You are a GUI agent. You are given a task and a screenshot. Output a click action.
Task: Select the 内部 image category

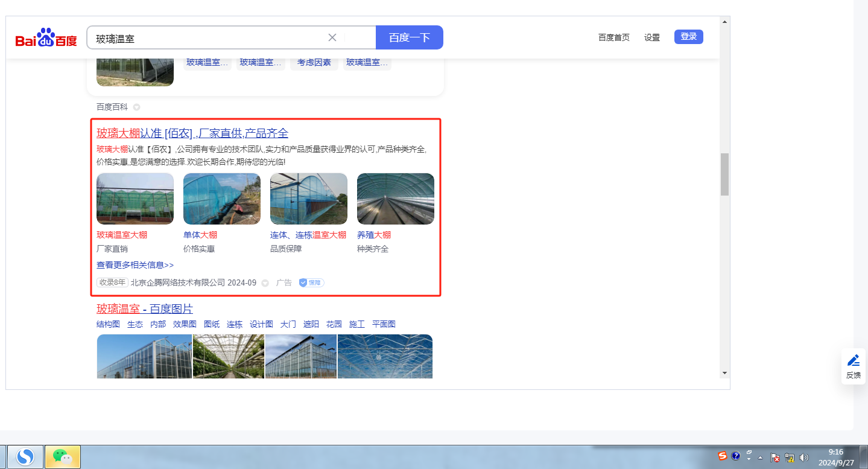(158, 324)
